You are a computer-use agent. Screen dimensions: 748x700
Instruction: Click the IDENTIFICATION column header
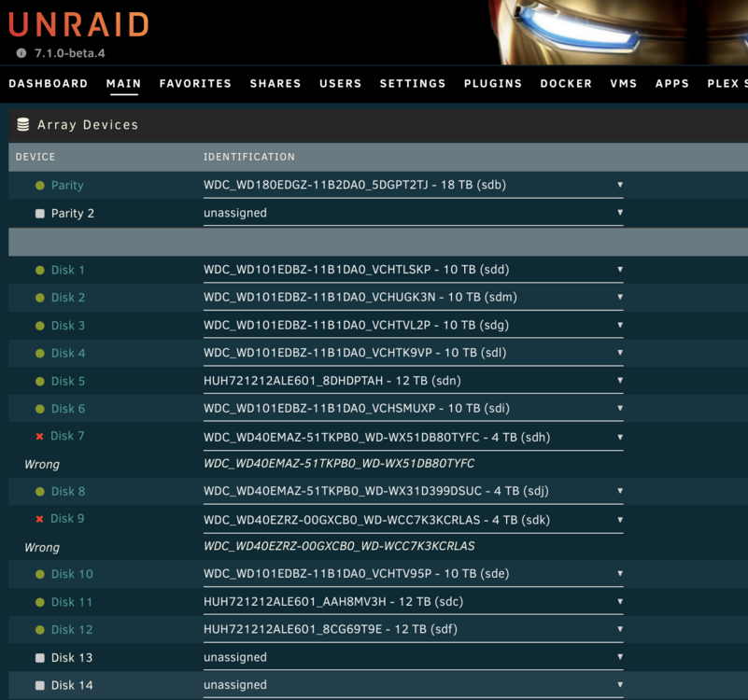click(x=249, y=157)
